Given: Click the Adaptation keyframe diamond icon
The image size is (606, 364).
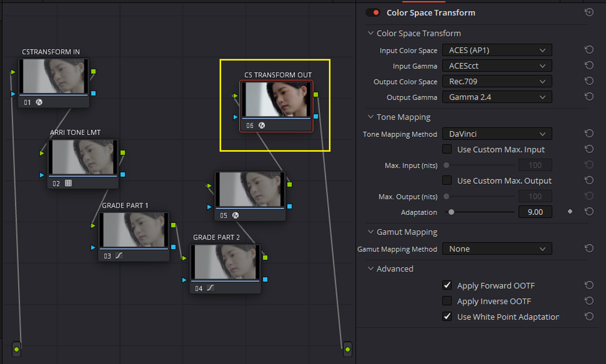Looking at the screenshot, I should click(x=570, y=212).
